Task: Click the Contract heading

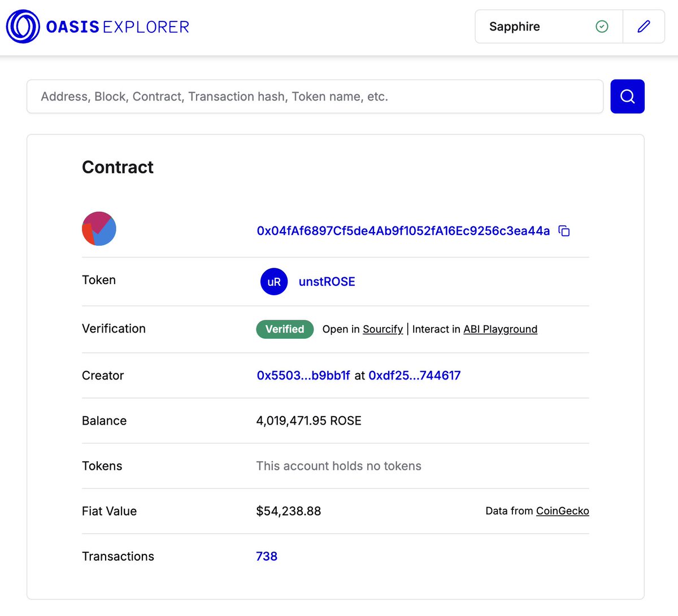Action: tap(118, 167)
